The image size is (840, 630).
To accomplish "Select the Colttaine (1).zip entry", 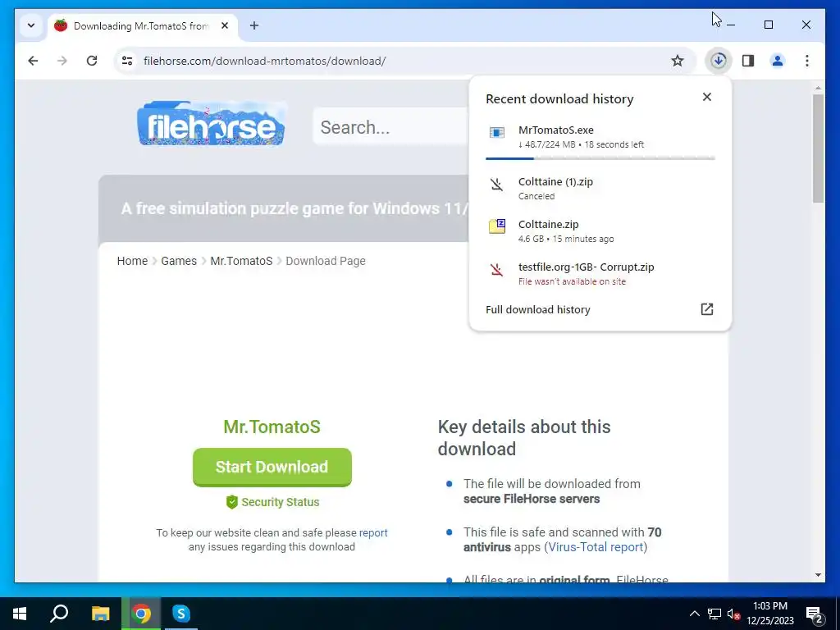I will (600, 188).
